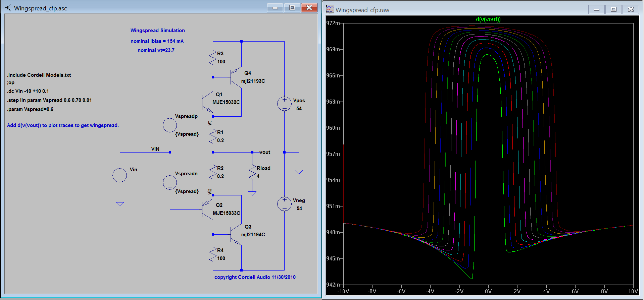Screen dimensions: 644x300
Task: Click the R3 resistor symbol
Action: (213, 58)
